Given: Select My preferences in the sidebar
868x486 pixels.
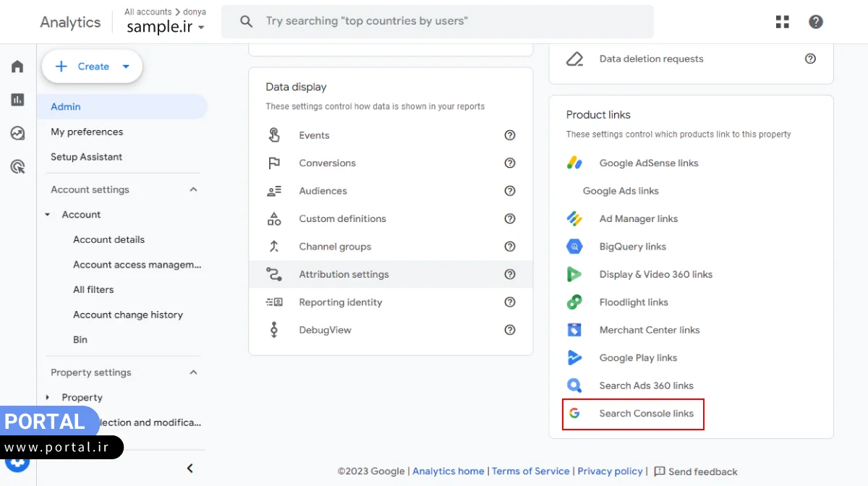Looking at the screenshot, I should (x=87, y=132).
